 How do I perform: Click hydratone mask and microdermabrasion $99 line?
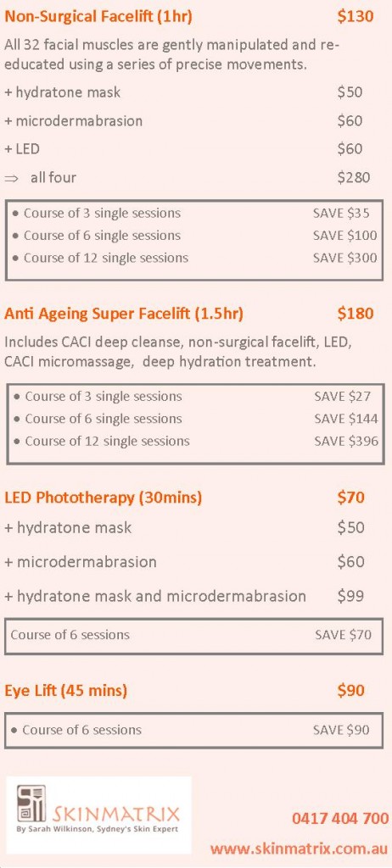point(184,596)
